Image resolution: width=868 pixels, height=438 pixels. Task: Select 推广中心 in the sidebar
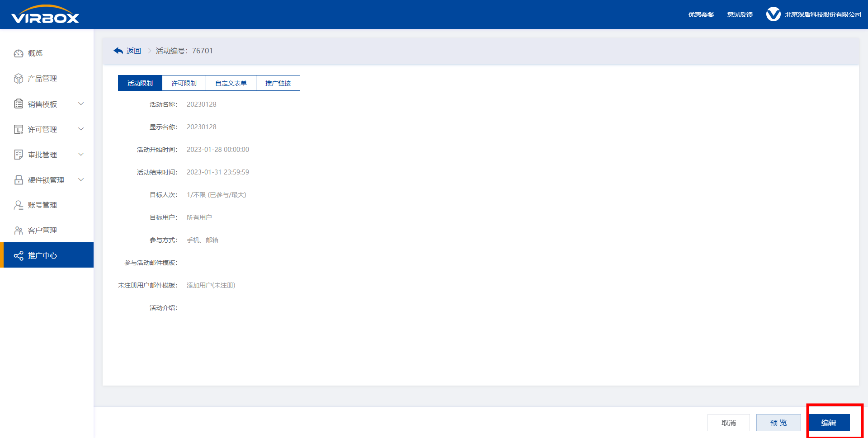click(47, 255)
